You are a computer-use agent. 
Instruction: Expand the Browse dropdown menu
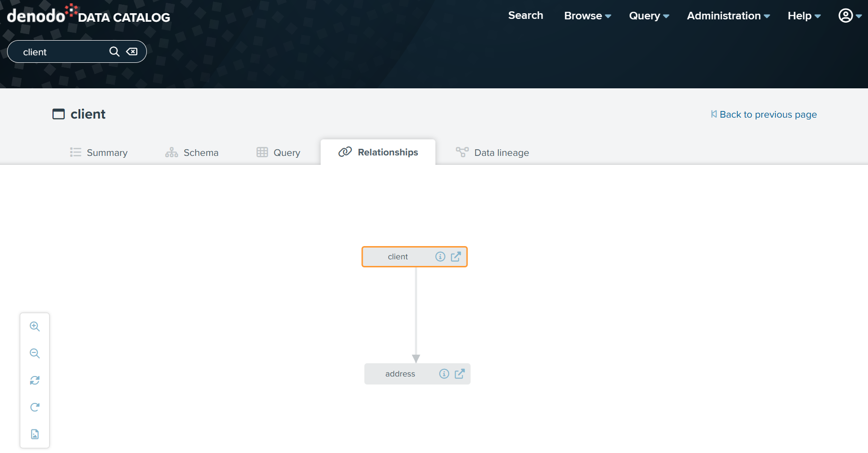coord(587,16)
